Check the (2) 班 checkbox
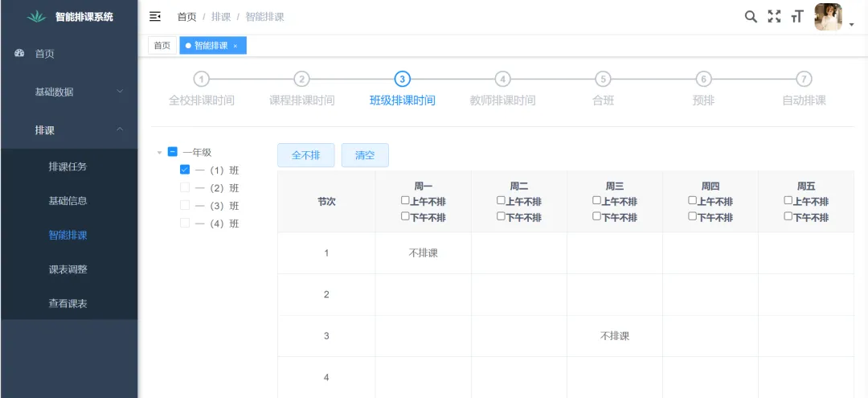The width and height of the screenshot is (868, 398). 185,188
